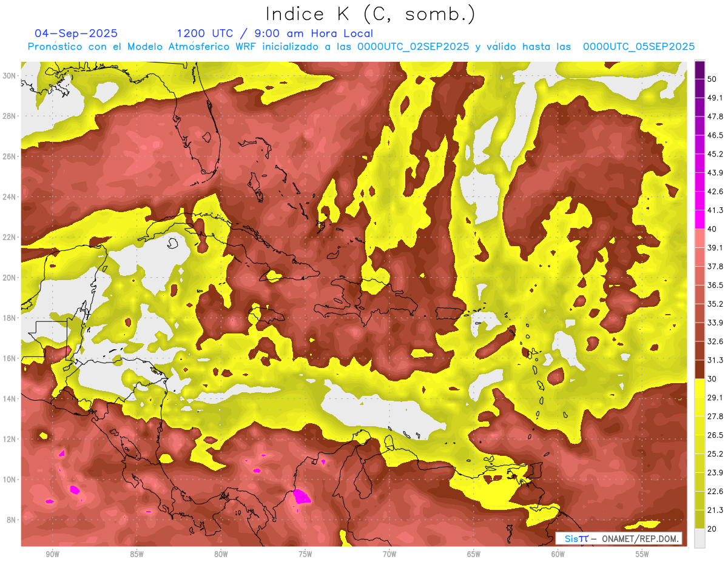
Task: Click the colorbar value '42.6'
Action: pyautogui.click(x=715, y=192)
